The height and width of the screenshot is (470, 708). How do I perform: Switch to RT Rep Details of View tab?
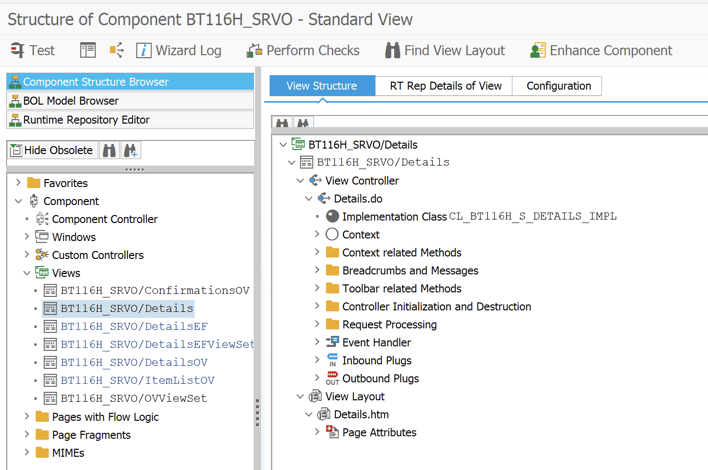pos(445,86)
